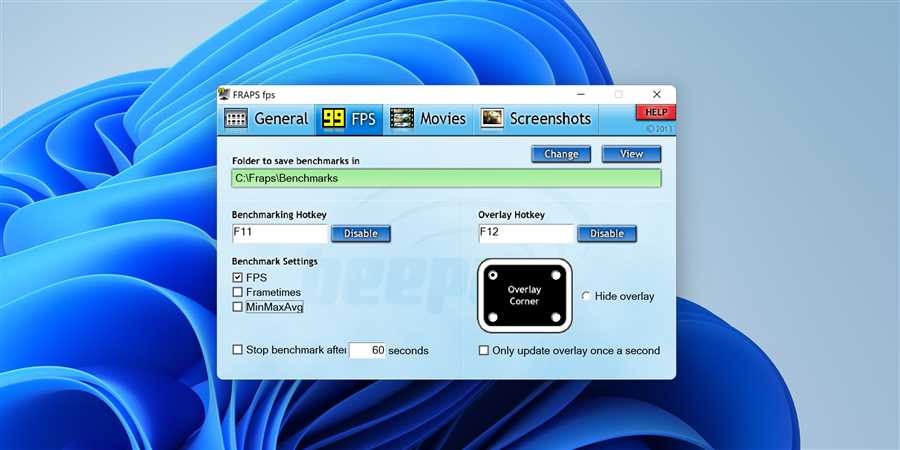900x450 pixels.
Task: Select top-right overlay corner
Action: [x=556, y=276]
